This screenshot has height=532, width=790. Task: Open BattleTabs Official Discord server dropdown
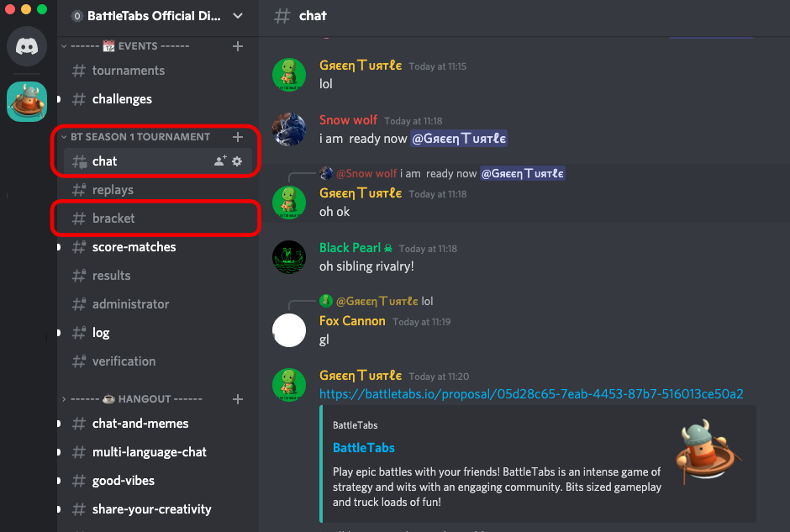[238, 16]
